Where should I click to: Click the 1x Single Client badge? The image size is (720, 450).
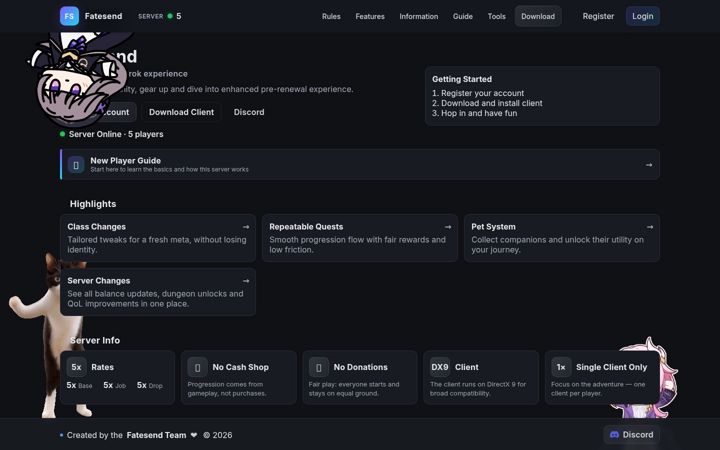click(x=561, y=367)
